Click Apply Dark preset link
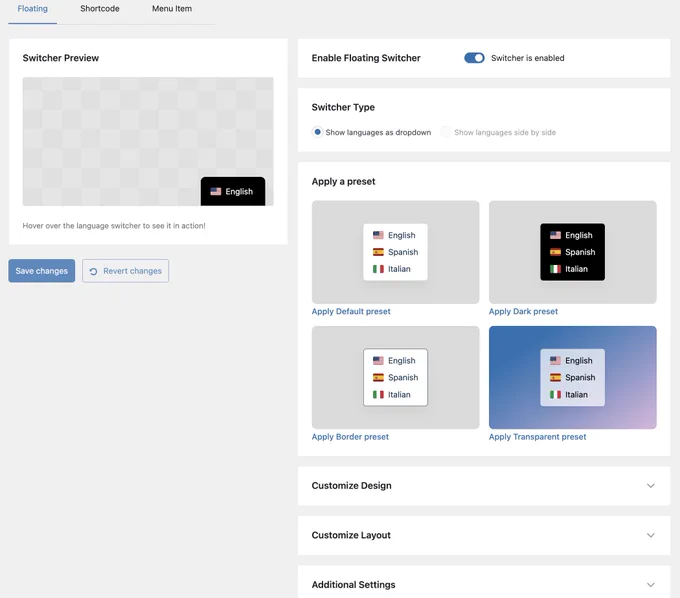The height and width of the screenshot is (598, 680). coord(523,311)
